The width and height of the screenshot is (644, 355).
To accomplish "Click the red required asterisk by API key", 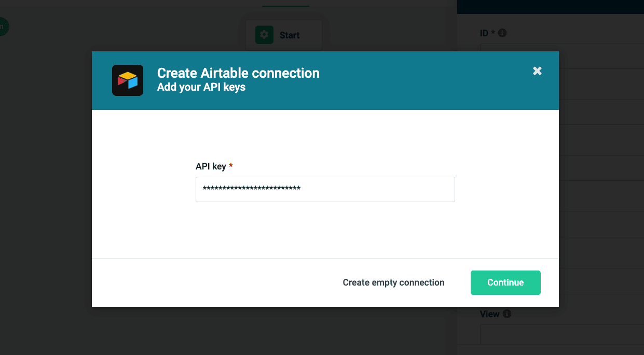I will click(231, 166).
